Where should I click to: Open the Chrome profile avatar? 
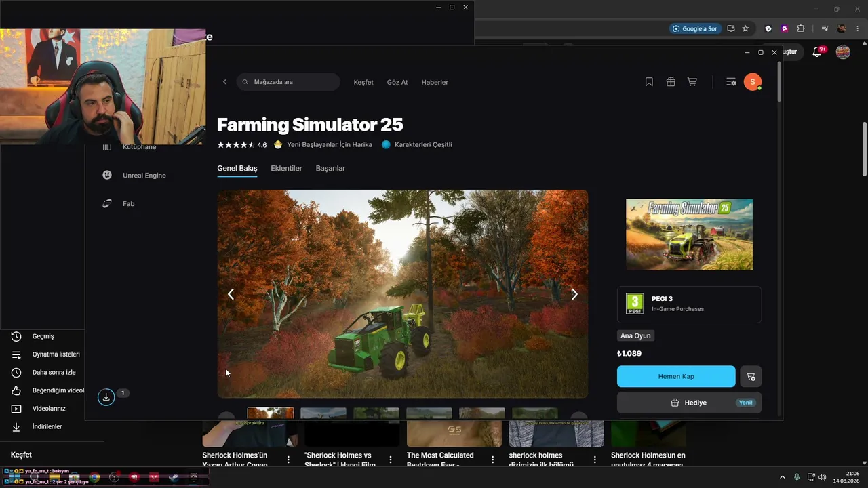(x=842, y=28)
